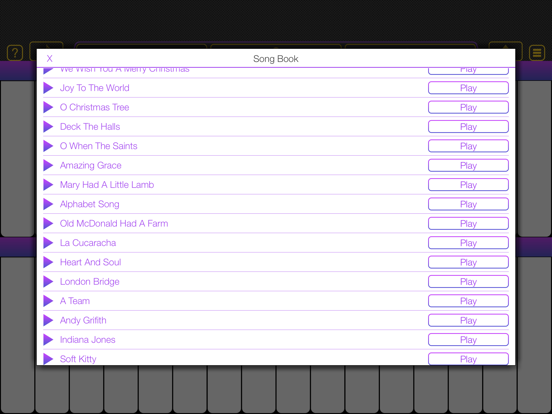Click Play button for Joy To The World
552x414 pixels.
[468, 88]
